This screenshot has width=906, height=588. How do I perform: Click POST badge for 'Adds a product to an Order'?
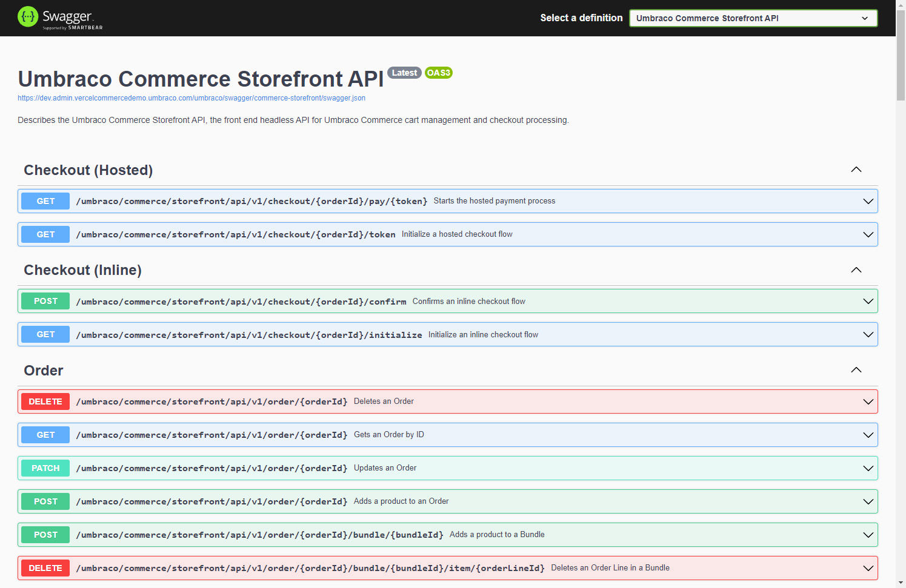pyautogui.click(x=45, y=501)
